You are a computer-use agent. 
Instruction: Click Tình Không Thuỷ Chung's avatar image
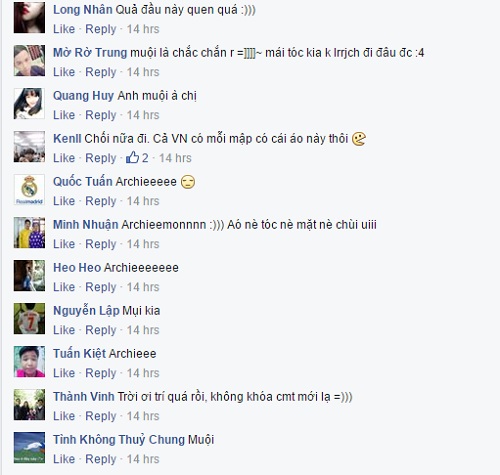pos(29,447)
